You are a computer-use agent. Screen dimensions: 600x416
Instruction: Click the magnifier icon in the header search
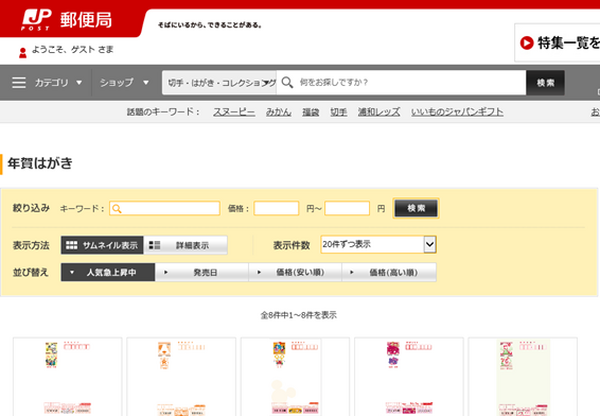pos(287,82)
